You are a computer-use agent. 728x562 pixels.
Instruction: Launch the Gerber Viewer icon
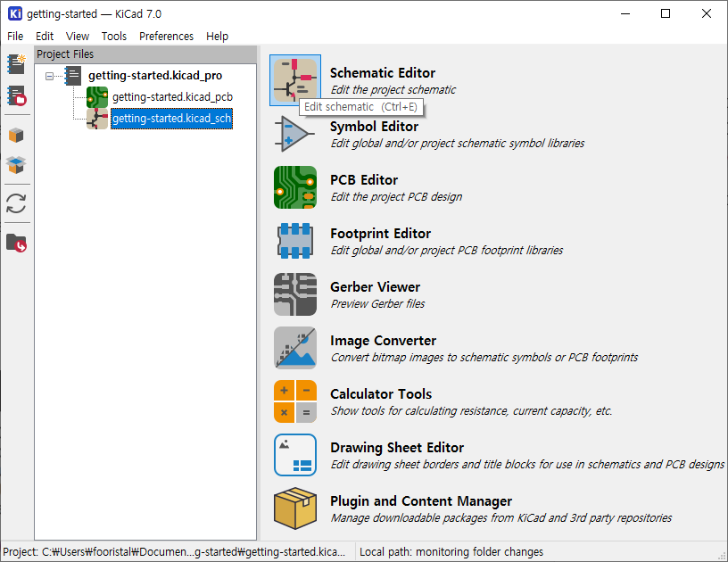295,294
